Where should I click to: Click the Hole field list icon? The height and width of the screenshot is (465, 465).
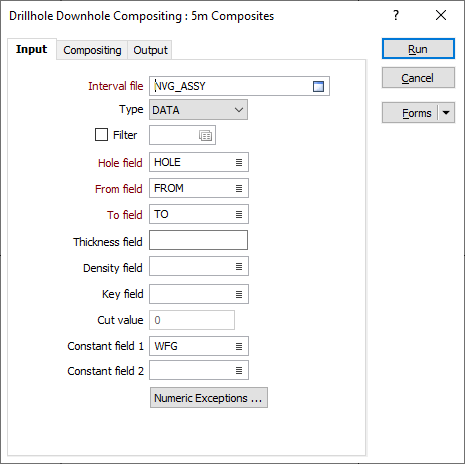point(239,162)
